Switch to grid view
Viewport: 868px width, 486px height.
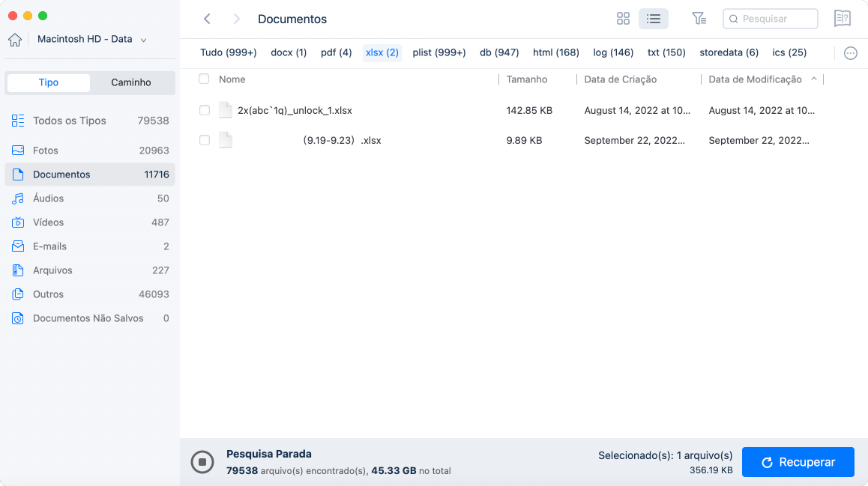point(624,19)
